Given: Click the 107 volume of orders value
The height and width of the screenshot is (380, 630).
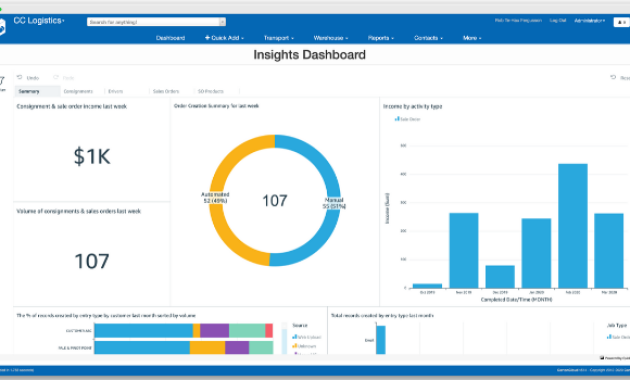Looking at the screenshot, I should (x=92, y=261).
